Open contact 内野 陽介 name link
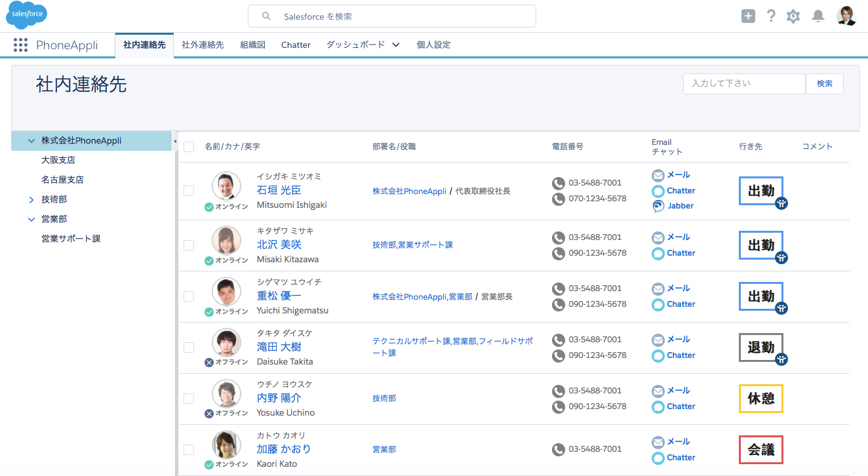 279,398
